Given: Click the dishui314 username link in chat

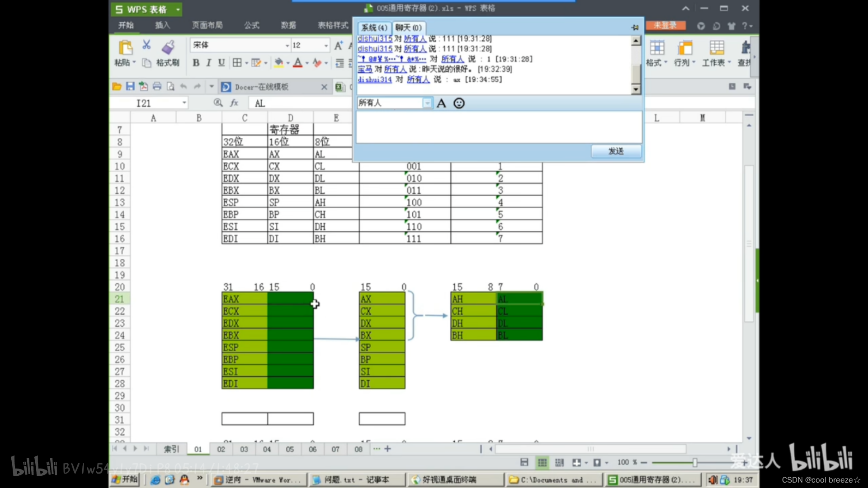Looking at the screenshot, I should (x=374, y=80).
